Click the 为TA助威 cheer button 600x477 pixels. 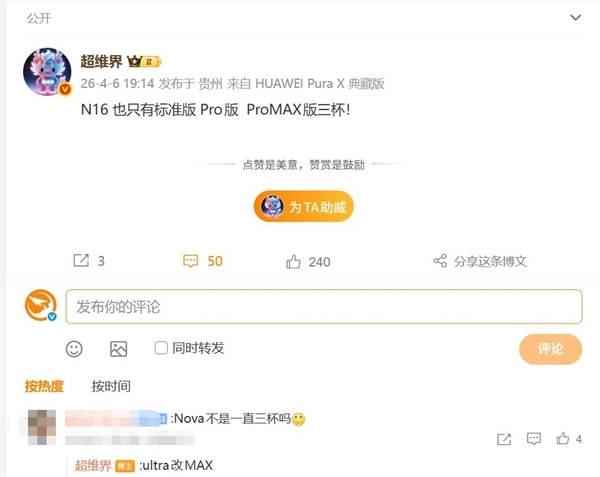(305, 207)
